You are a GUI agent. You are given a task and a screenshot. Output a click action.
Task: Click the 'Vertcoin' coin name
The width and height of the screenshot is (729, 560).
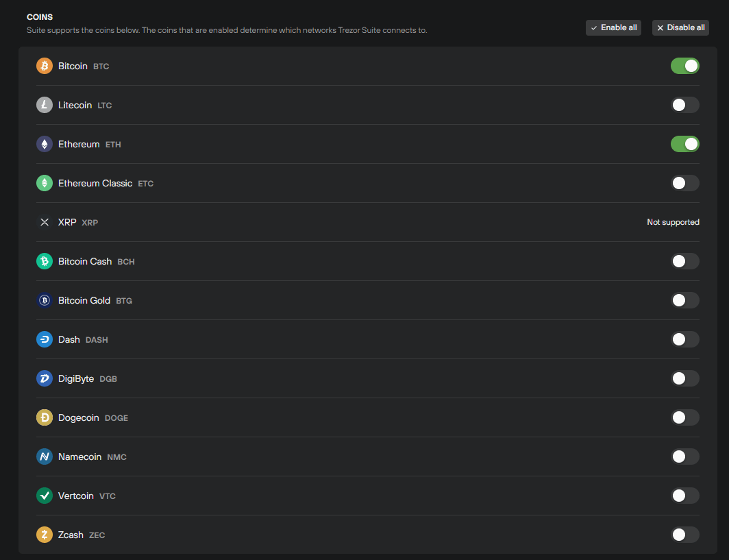tap(76, 496)
